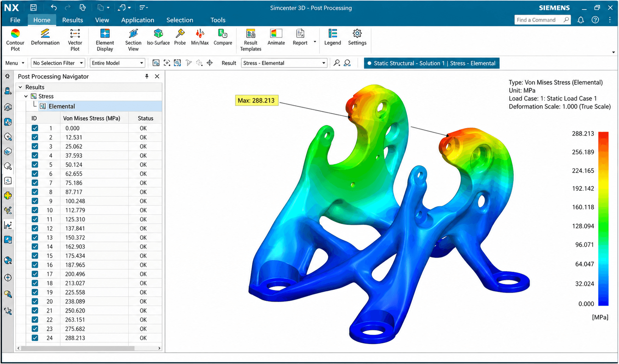The width and height of the screenshot is (619, 364).
Task: Switch to the Application tab
Action: pyautogui.click(x=137, y=20)
